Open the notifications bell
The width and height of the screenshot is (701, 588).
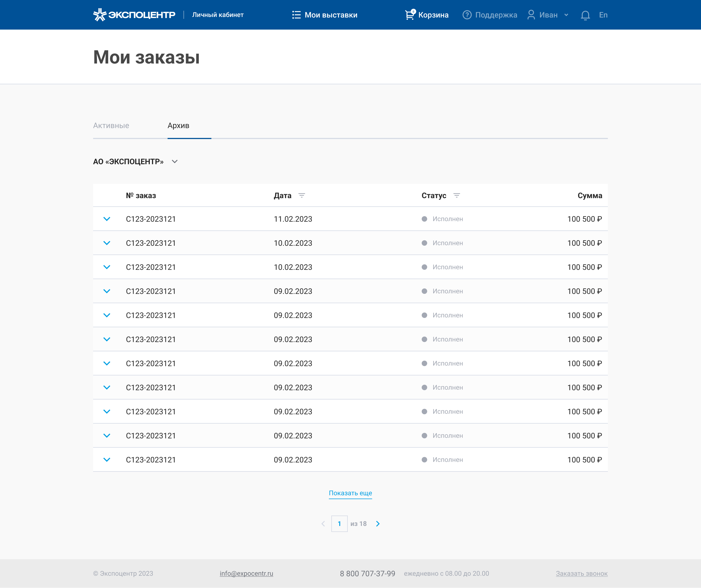tap(585, 15)
